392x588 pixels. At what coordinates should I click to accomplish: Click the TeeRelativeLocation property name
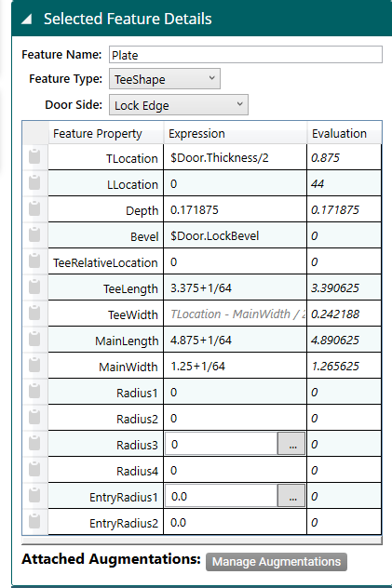pyautogui.click(x=105, y=262)
